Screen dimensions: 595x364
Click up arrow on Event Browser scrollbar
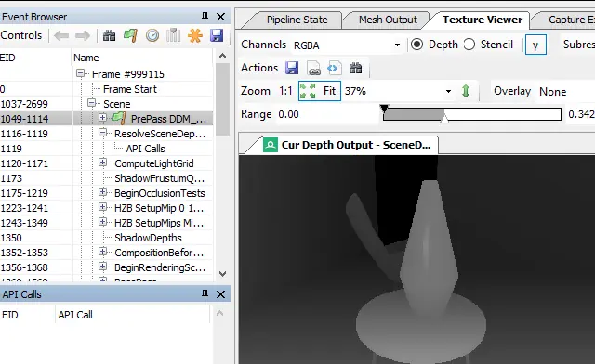point(223,56)
